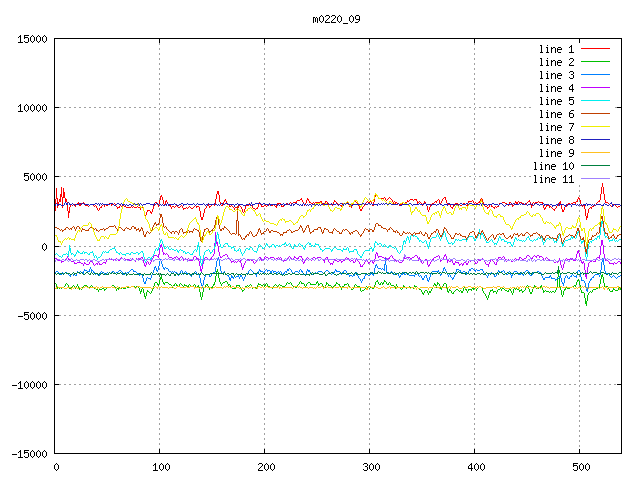Select the 10000 y-axis tick label
This screenshot has width=640, height=480.
32,108
